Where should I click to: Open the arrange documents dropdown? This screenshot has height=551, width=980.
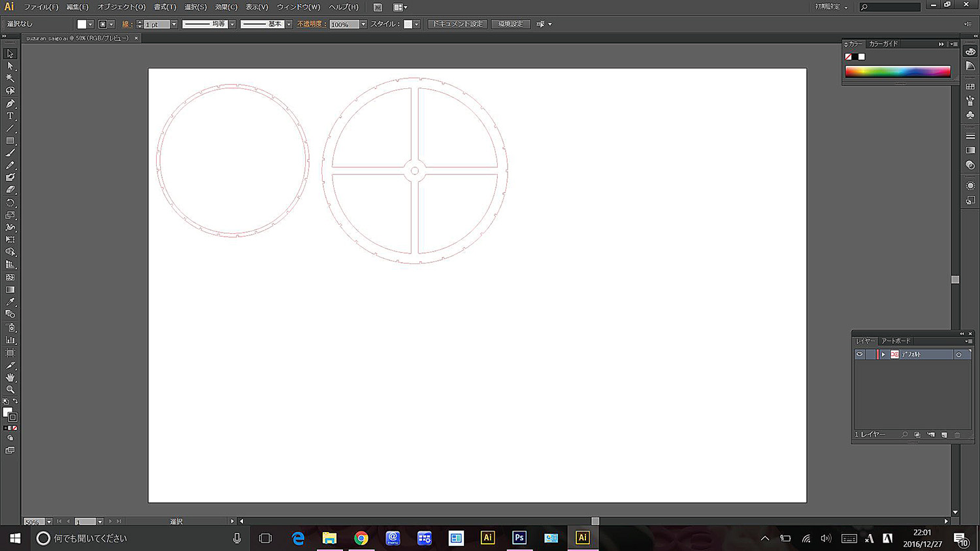400,7
